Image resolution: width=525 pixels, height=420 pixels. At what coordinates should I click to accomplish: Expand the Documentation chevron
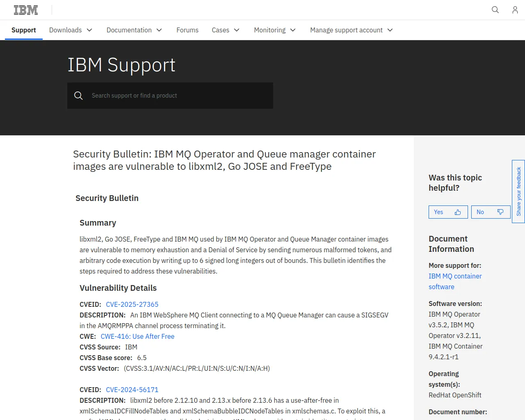(160, 30)
